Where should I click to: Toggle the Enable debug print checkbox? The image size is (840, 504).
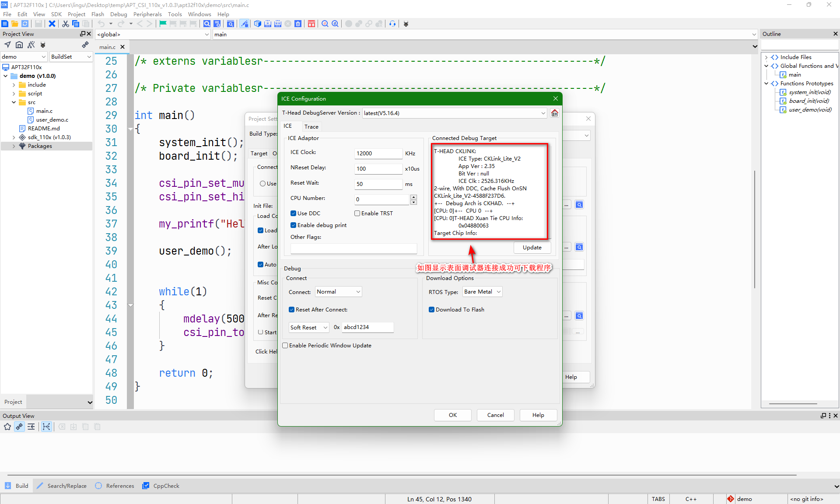[293, 225]
